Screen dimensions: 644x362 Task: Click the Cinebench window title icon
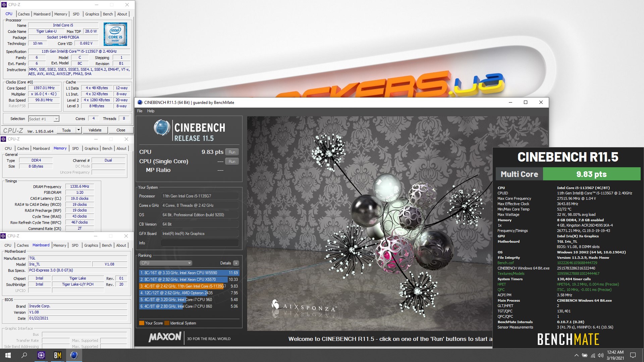pos(140,103)
